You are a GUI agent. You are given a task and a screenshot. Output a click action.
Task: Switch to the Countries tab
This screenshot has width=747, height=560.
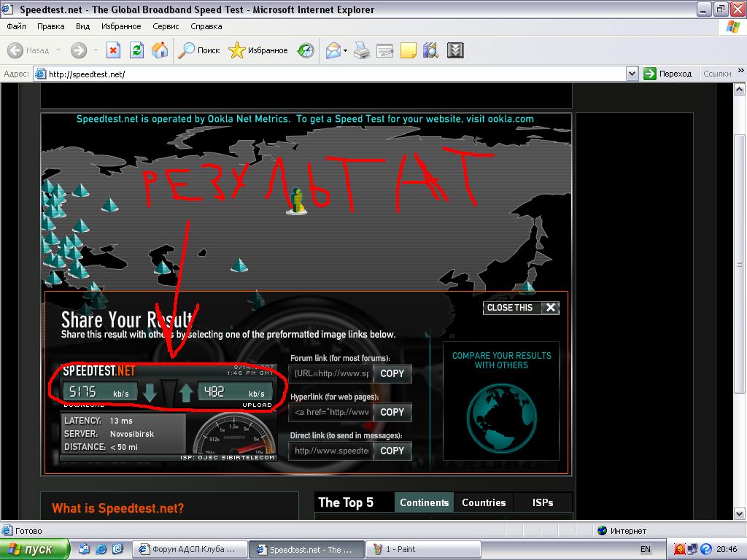[484, 502]
